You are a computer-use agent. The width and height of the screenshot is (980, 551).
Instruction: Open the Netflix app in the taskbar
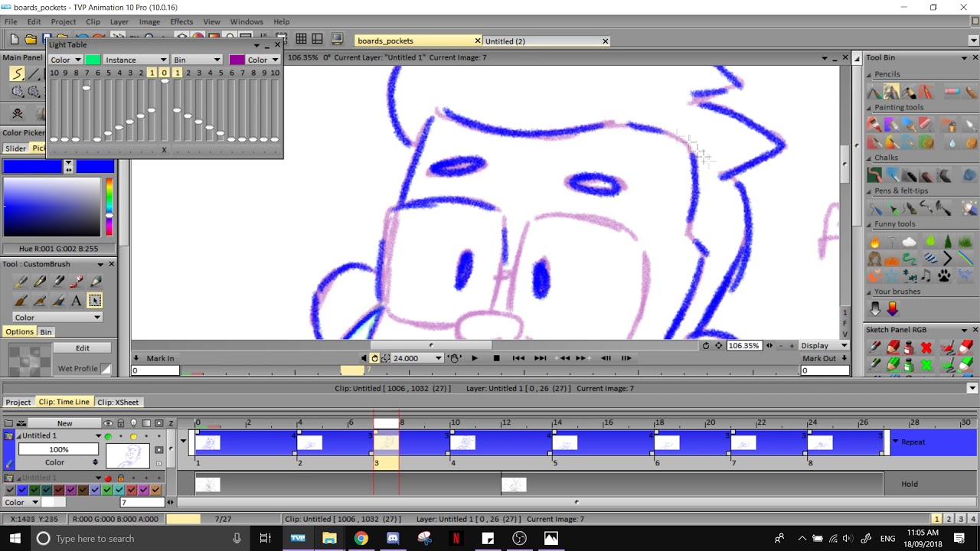pos(456,538)
